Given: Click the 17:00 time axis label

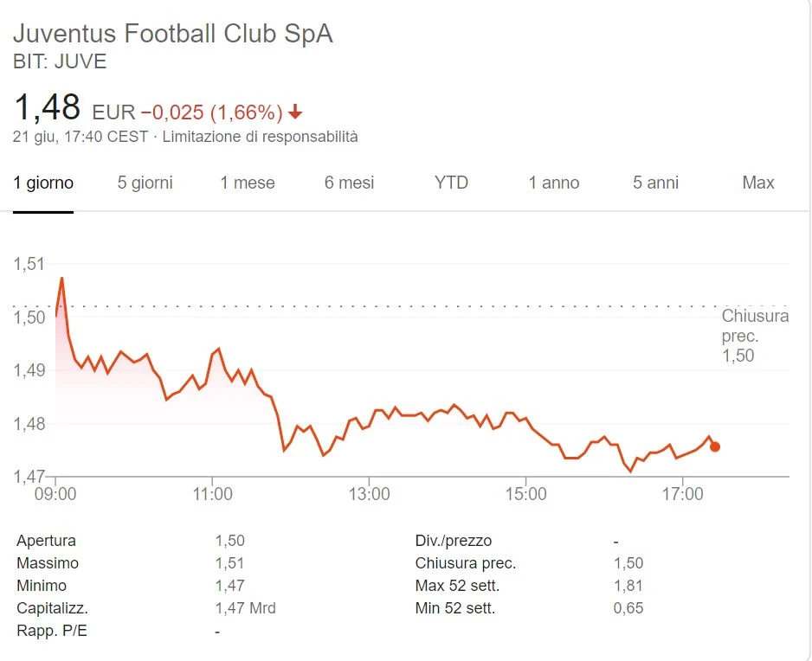Looking at the screenshot, I should (682, 494).
